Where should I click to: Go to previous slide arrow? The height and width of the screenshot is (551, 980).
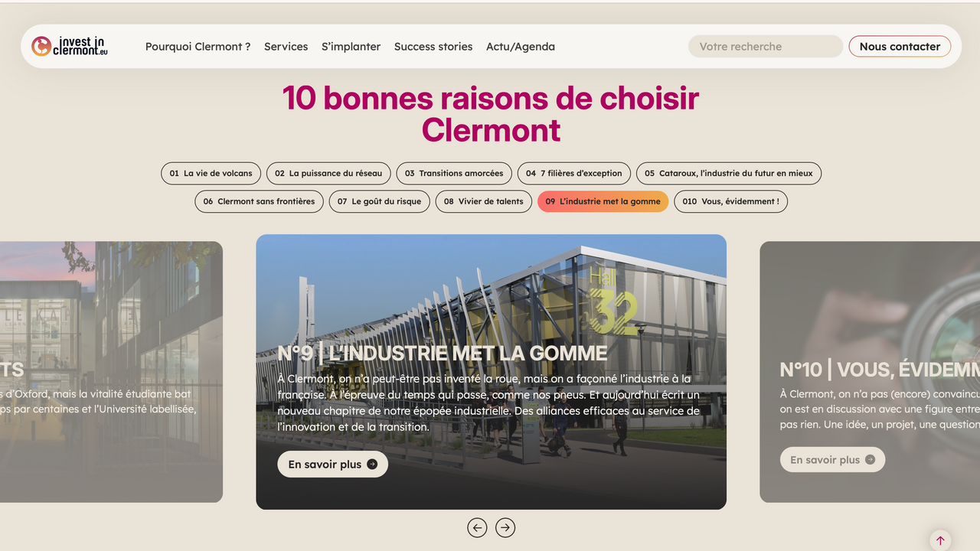[477, 527]
